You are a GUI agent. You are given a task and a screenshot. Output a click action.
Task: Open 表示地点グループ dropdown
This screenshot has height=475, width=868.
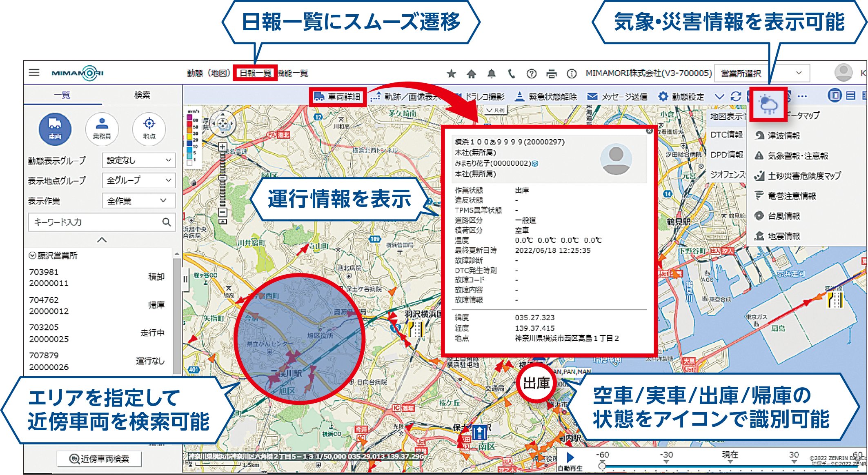tap(139, 180)
